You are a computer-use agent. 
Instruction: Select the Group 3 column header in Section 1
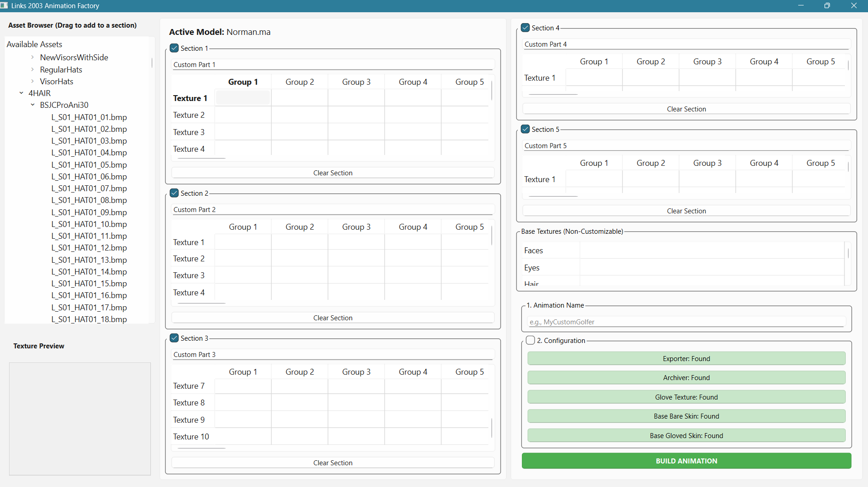click(356, 82)
